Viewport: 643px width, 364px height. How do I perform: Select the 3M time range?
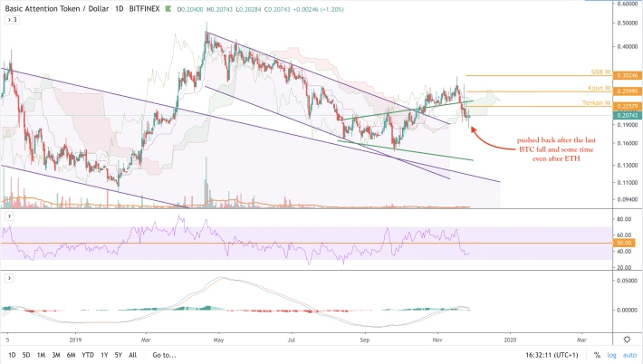coord(56,355)
